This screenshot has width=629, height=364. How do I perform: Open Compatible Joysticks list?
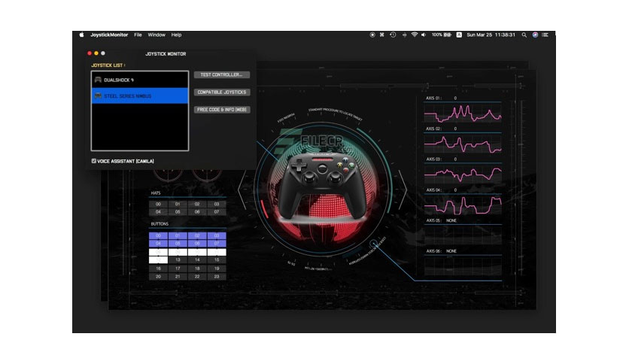click(222, 93)
